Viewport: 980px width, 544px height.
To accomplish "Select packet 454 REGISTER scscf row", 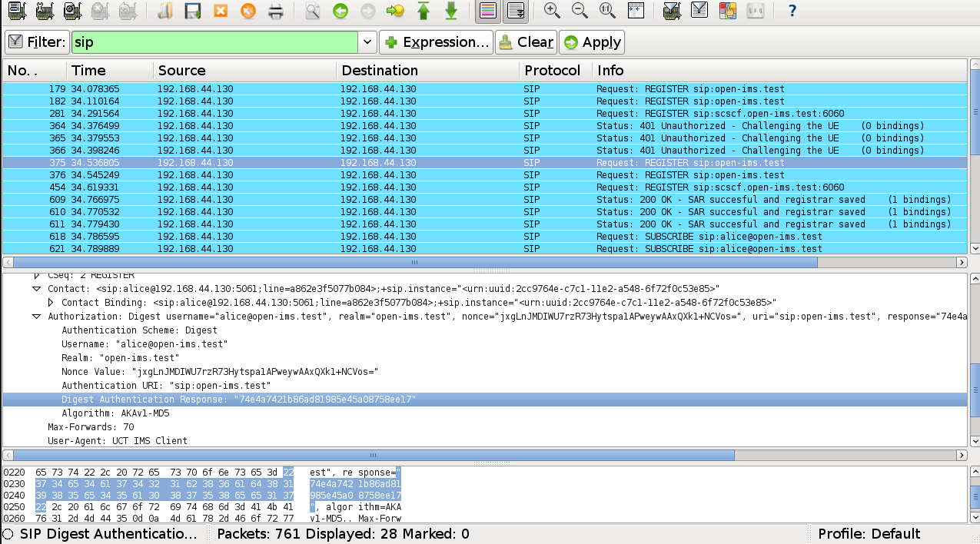I will [x=486, y=187].
